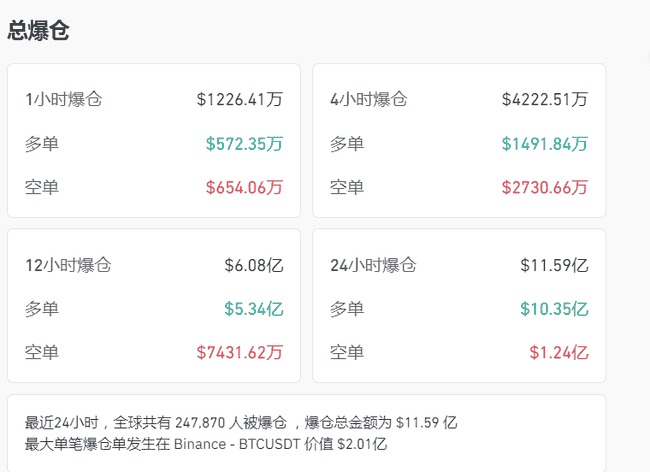This screenshot has width=650, height=472.
Task: Click the red short value $2730.66万
Action: coord(545,187)
